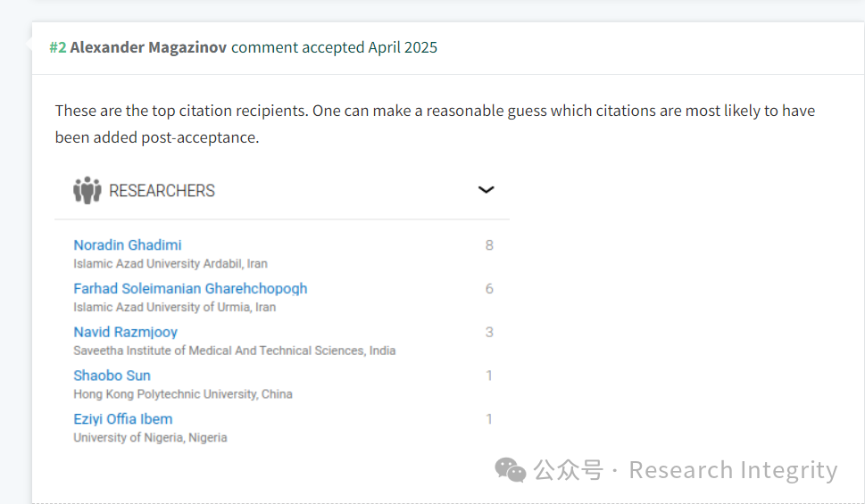Click the comment accepted April 2025 text

[x=334, y=47]
